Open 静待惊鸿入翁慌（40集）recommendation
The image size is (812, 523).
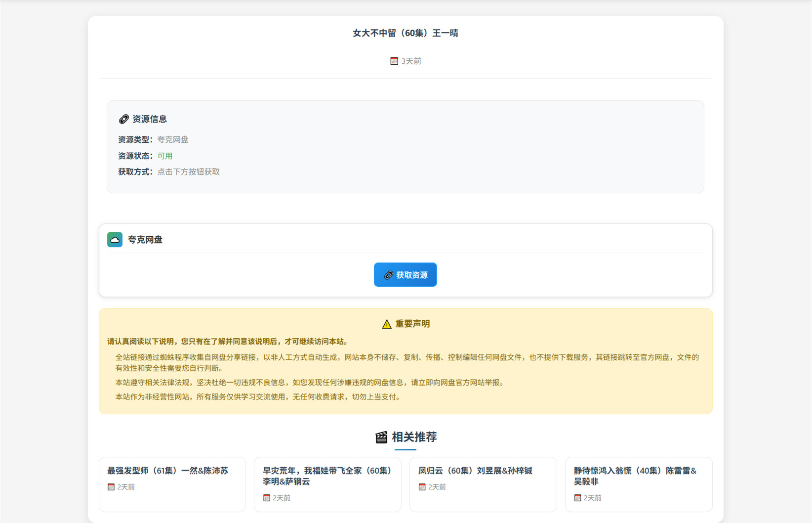point(635,476)
